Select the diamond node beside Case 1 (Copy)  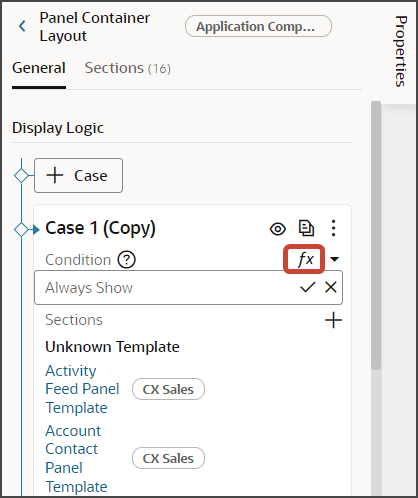(21, 229)
